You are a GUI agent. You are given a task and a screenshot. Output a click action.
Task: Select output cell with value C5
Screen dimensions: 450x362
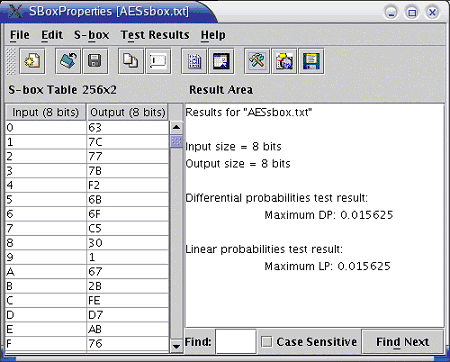(128, 229)
